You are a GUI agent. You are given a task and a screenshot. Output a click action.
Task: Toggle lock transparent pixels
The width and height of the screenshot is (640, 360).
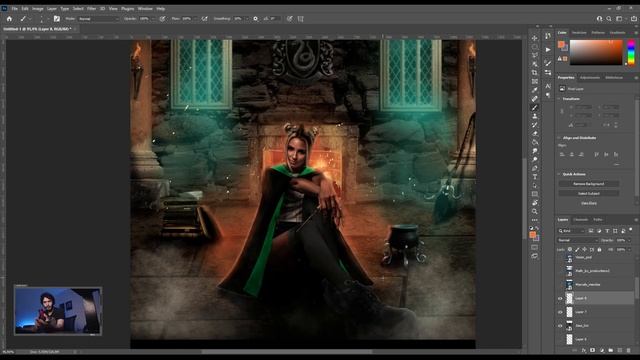click(570, 249)
